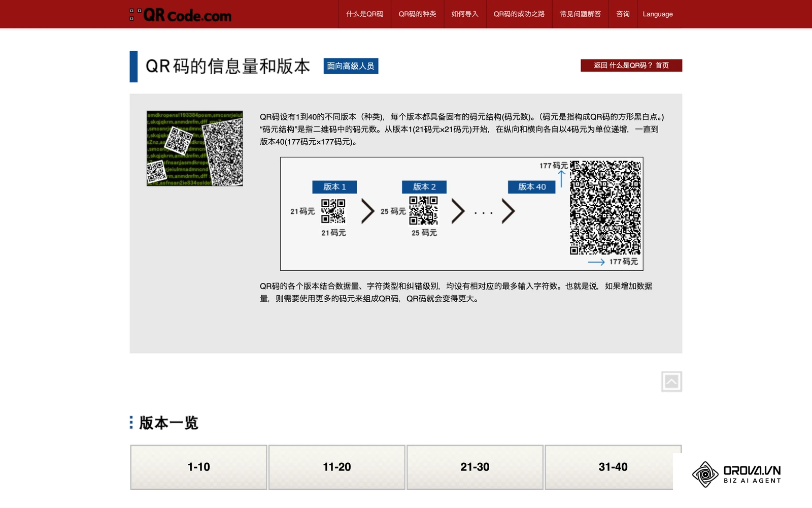Click the 版本一览 section heading

tap(168, 423)
